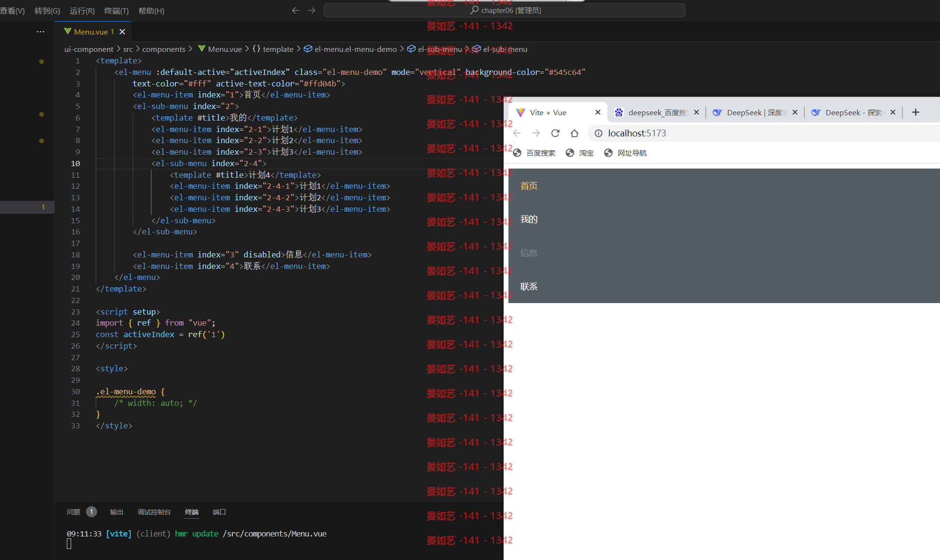Select the Vite + Vue browser tab
This screenshot has width=940, height=560.
557,112
